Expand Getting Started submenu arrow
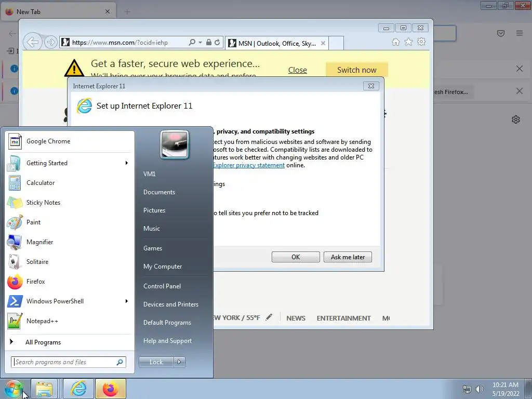 tap(127, 163)
